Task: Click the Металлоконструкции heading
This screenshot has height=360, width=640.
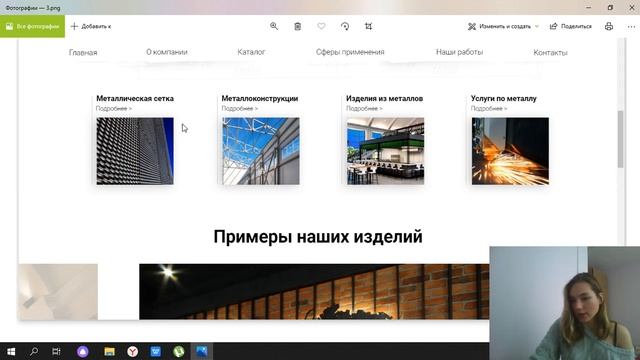Action: pyautogui.click(x=260, y=98)
